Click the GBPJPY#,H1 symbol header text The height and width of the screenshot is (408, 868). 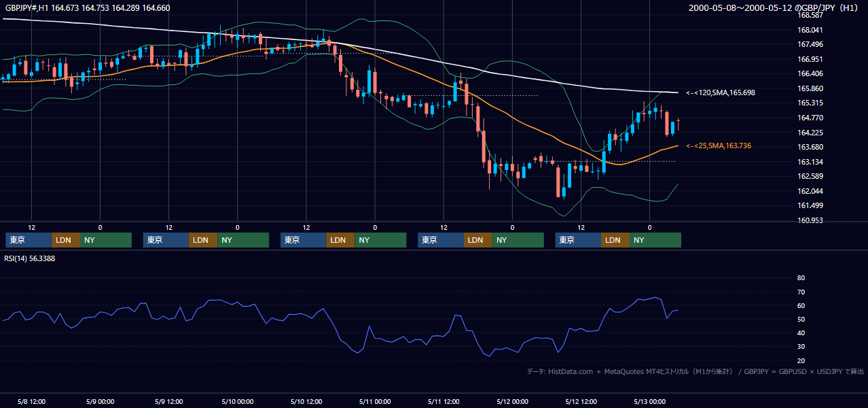[x=87, y=7]
